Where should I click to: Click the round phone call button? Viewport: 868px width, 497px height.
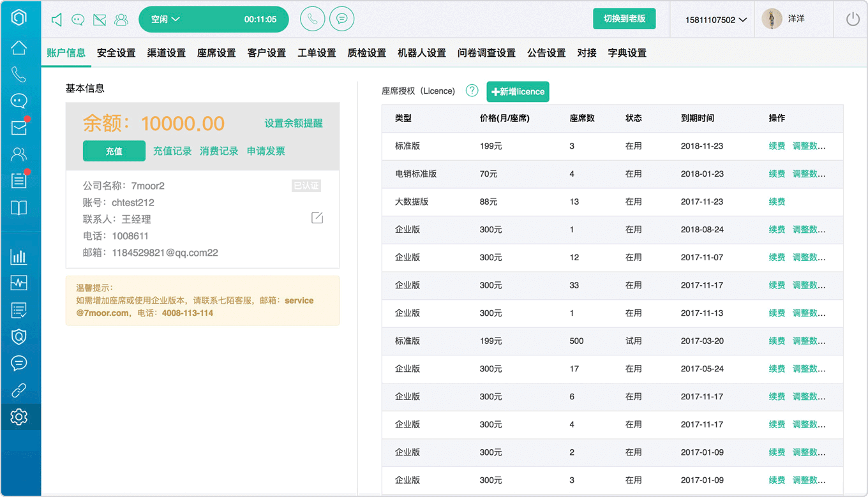(x=312, y=19)
